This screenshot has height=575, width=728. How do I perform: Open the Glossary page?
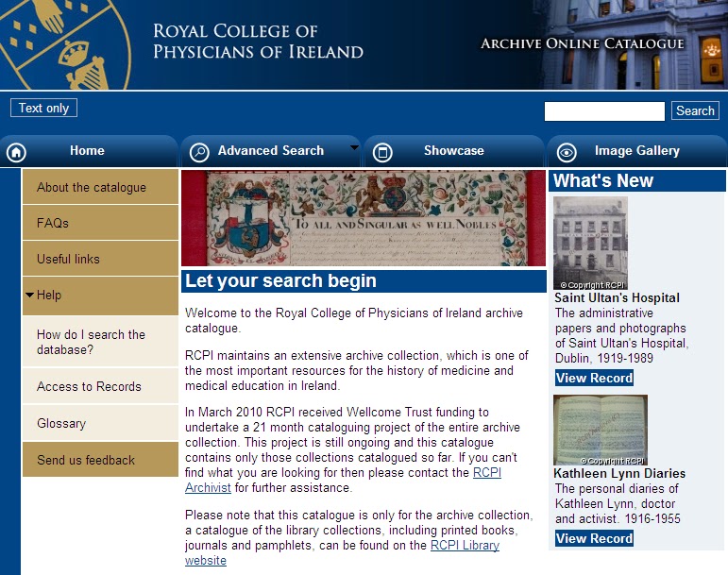click(x=100, y=423)
